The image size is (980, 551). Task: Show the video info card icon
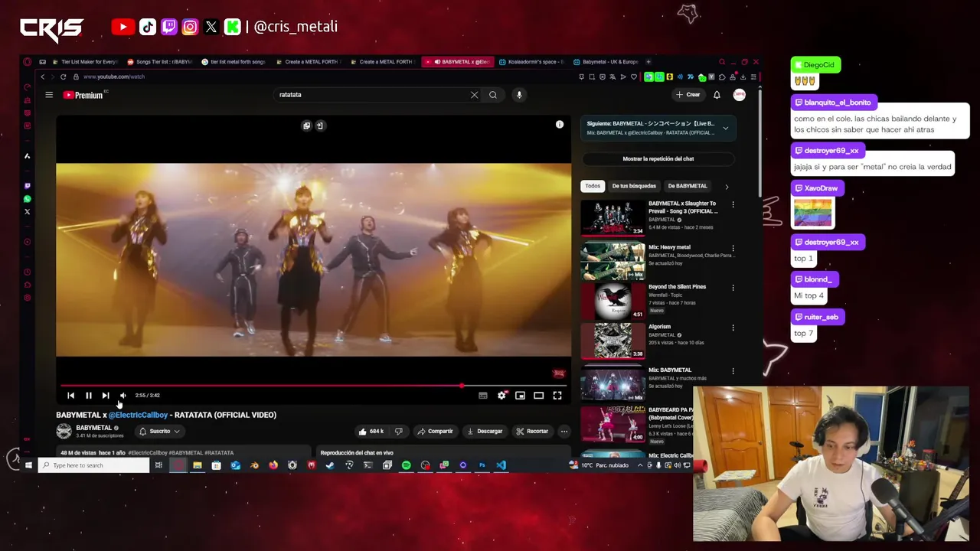(560, 124)
